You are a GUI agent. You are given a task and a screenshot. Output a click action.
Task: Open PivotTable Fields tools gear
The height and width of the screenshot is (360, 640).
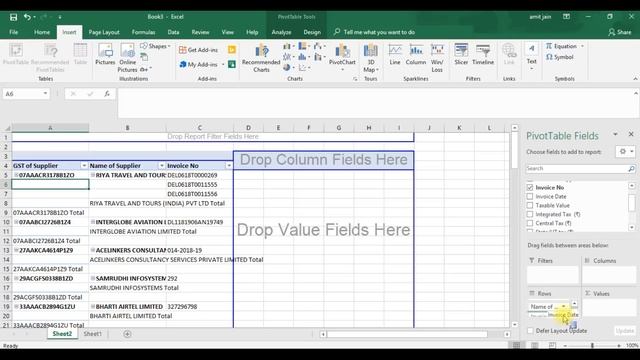click(625, 151)
